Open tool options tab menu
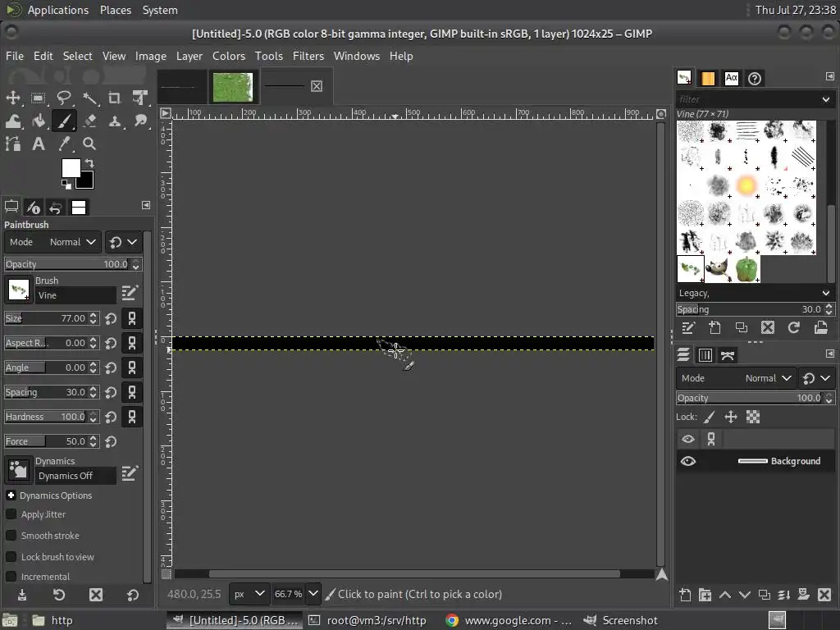Screen dimensions: 840x630 (x=146, y=205)
